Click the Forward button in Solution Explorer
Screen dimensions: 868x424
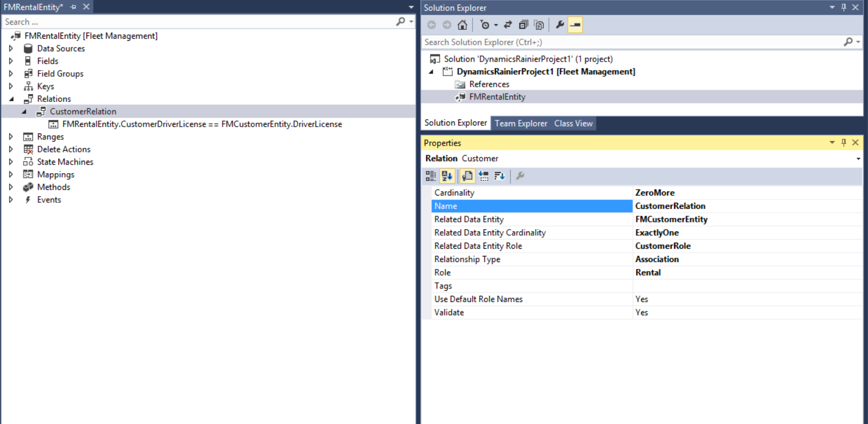click(x=447, y=25)
